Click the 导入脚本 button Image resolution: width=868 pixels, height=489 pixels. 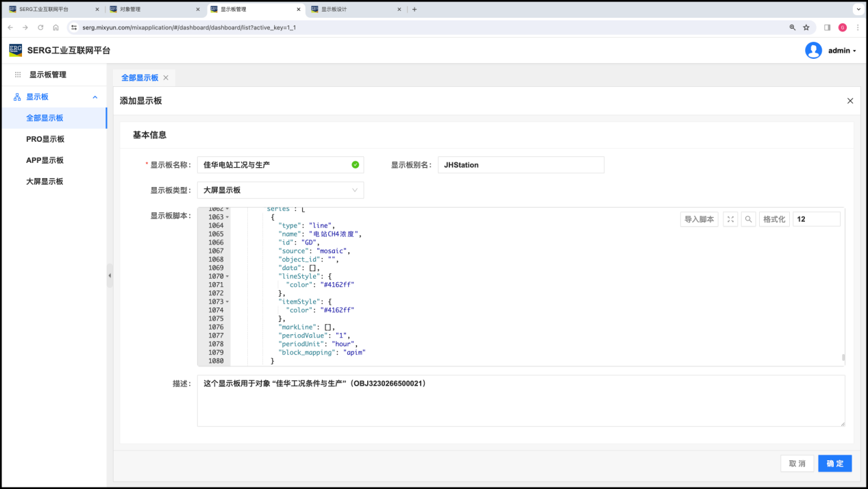click(699, 219)
